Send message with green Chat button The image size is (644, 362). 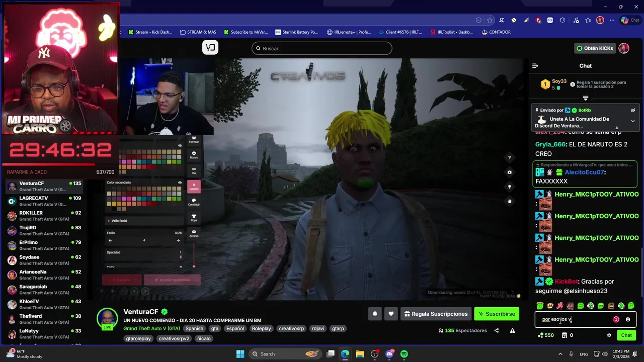(626, 335)
